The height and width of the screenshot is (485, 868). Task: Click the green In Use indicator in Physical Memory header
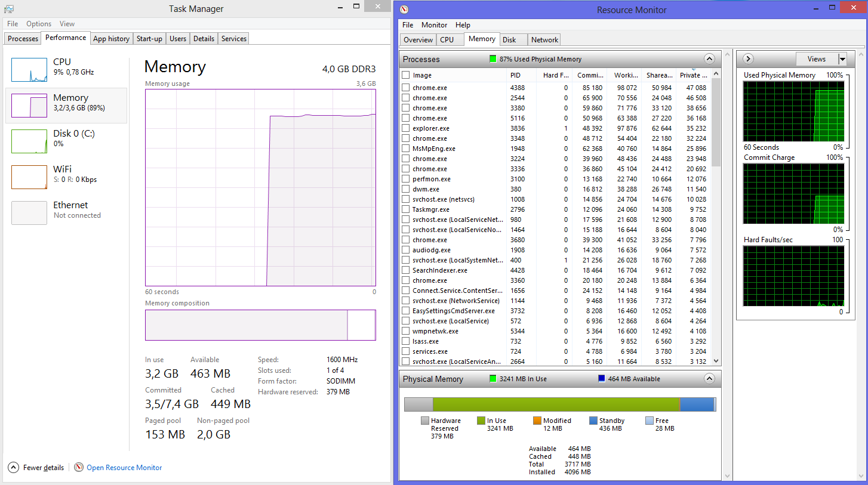click(x=493, y=379)
